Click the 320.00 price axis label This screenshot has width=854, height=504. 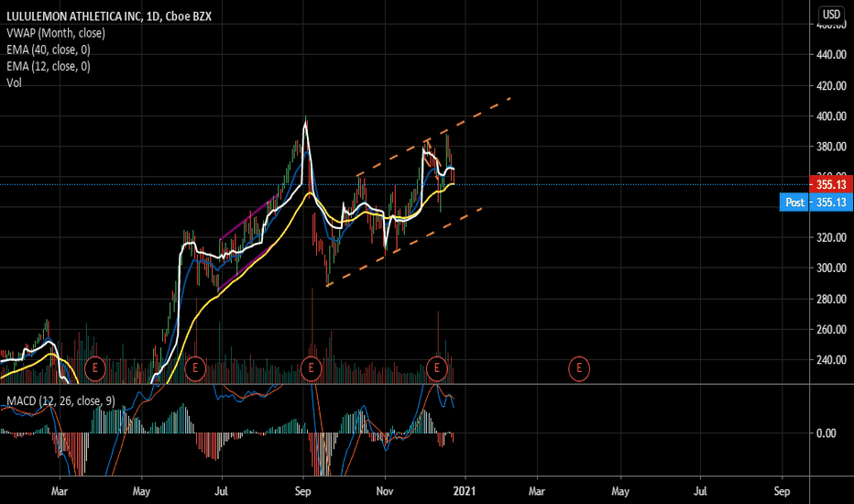831,237
